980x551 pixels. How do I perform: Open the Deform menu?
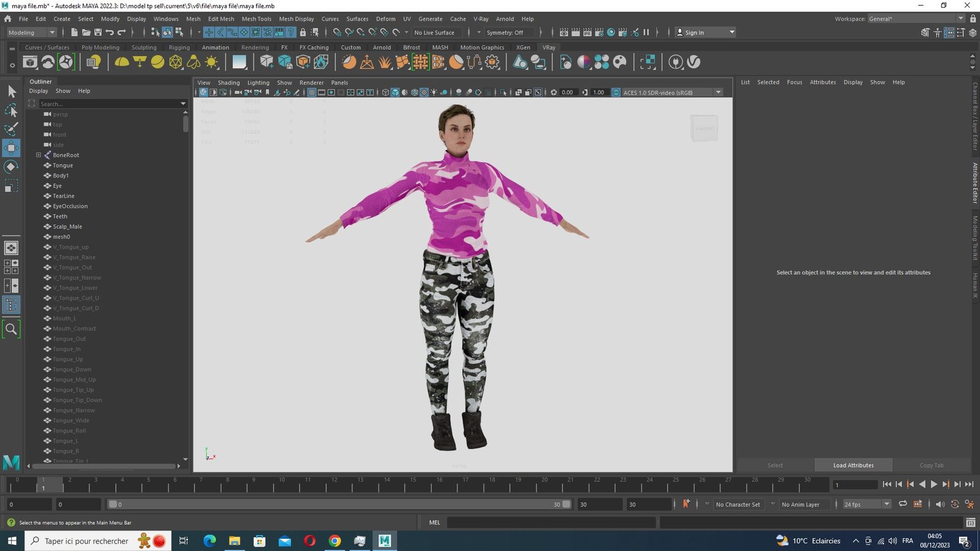point(385,19)
